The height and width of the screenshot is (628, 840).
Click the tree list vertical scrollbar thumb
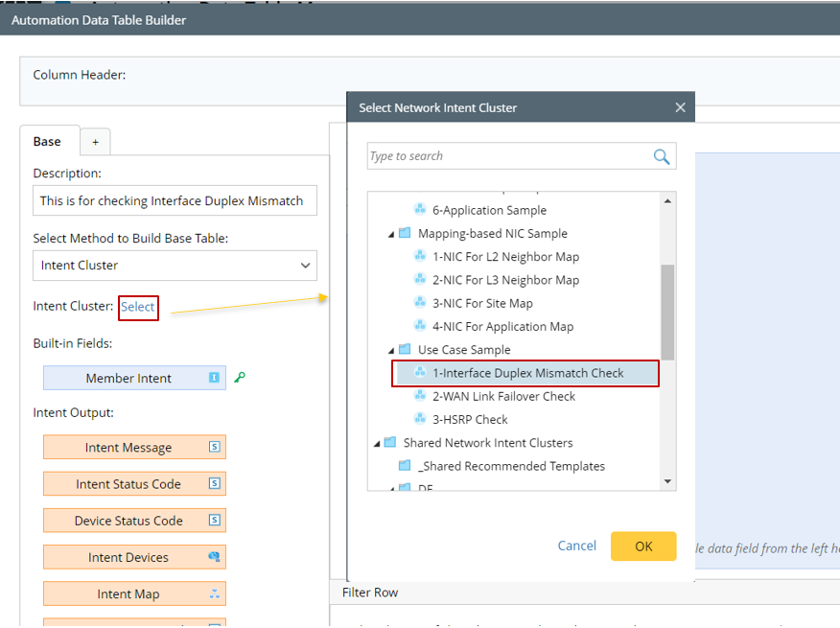[x=667, y=312]
